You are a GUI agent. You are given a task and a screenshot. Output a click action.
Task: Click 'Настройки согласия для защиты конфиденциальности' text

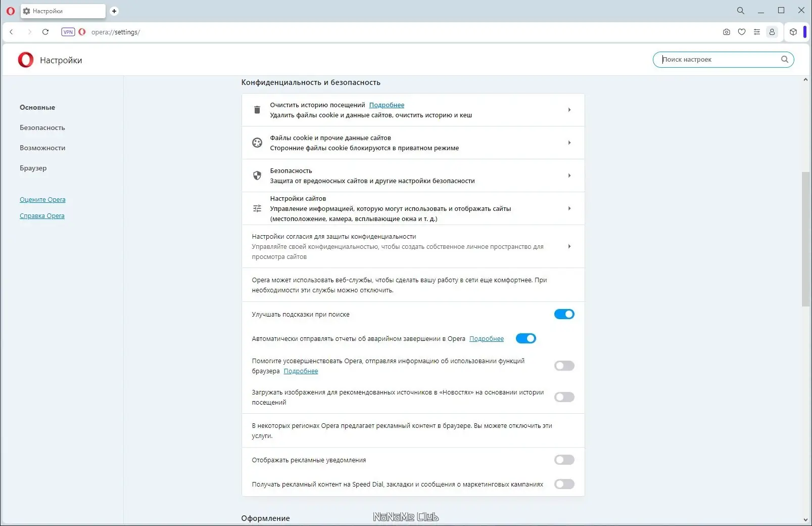coord(334,237)
